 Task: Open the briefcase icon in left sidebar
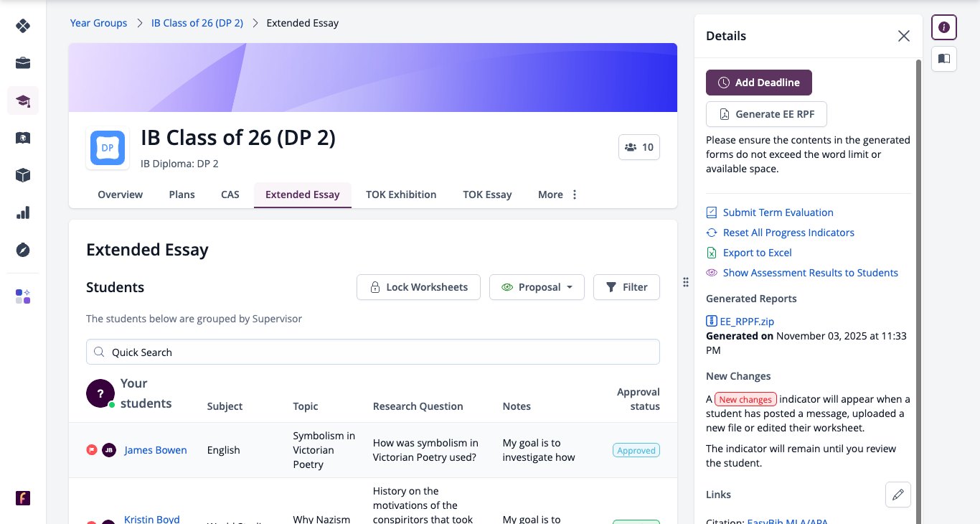tap(23, 63)
